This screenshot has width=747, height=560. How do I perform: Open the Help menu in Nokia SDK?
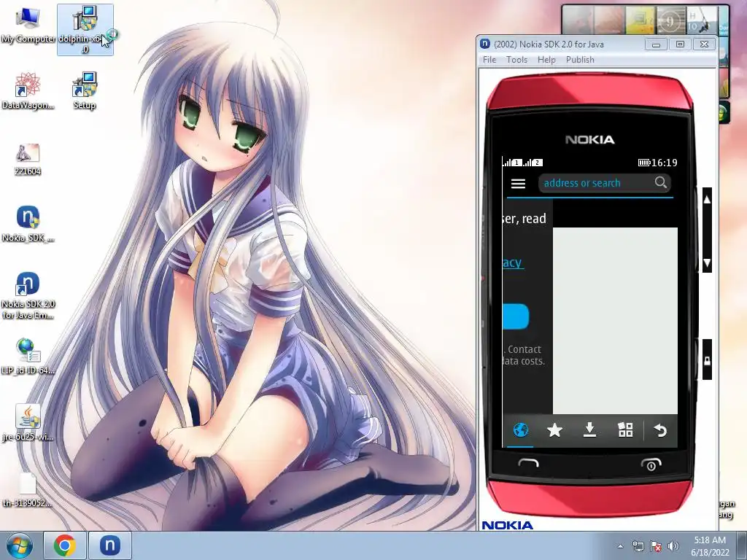click(x=546, y=60)
